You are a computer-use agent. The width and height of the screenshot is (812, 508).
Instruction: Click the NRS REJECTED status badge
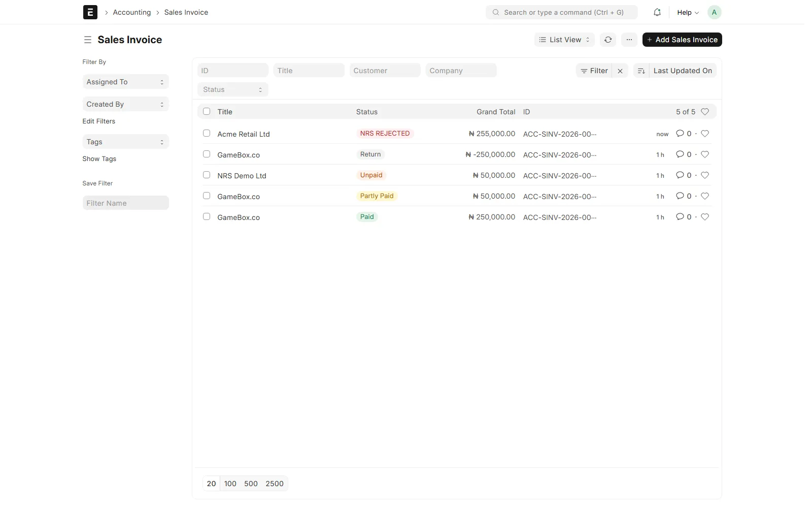tap(385, 134)
